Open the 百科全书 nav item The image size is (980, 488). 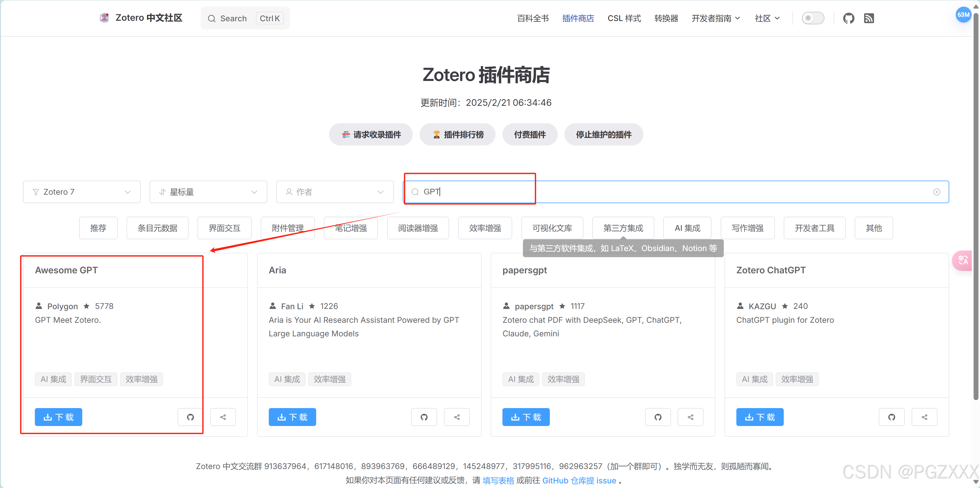click(x=533, y=18)
